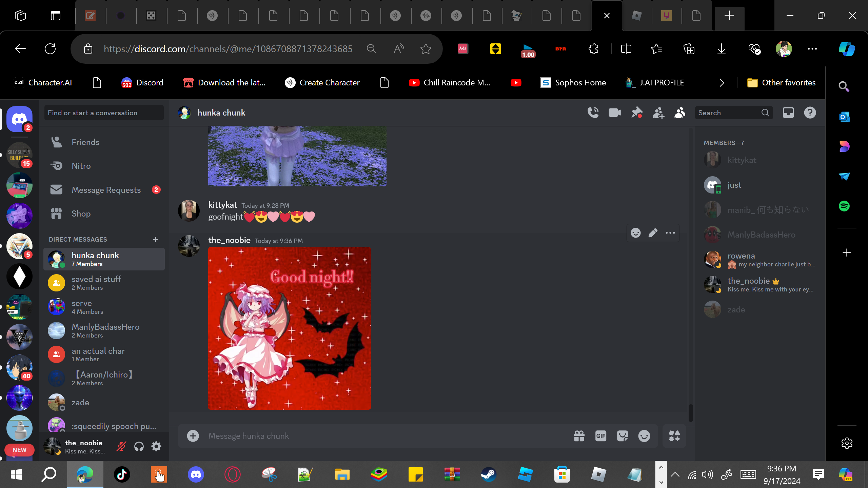Add a reaction to the_noobie's message

click(x=635, y=233)
